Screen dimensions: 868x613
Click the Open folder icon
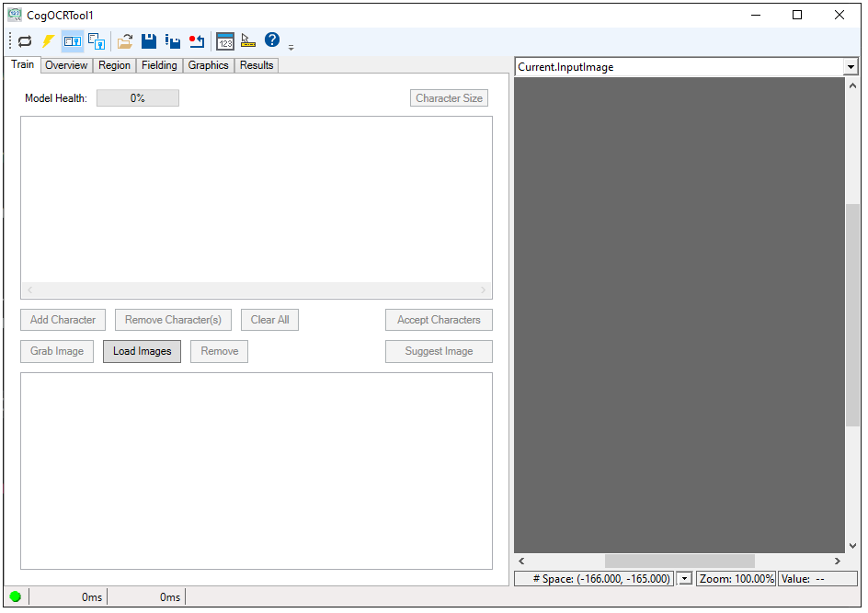(125, 41)
